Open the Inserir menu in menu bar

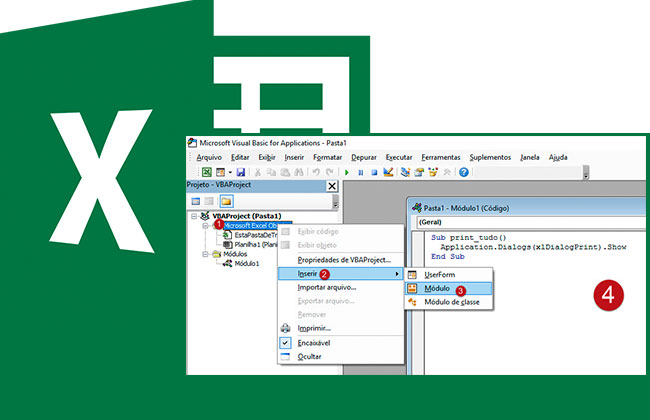tap(294, 157)
